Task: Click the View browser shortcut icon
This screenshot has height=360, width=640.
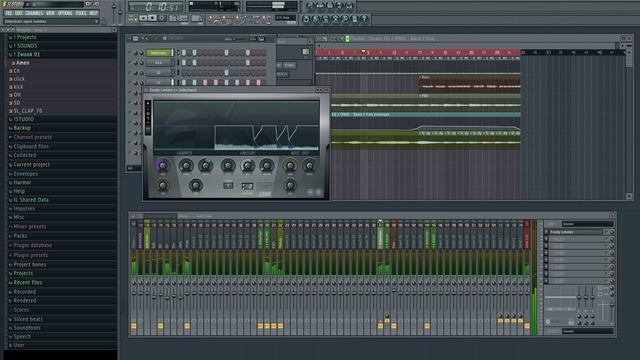Action: (339, 5)
